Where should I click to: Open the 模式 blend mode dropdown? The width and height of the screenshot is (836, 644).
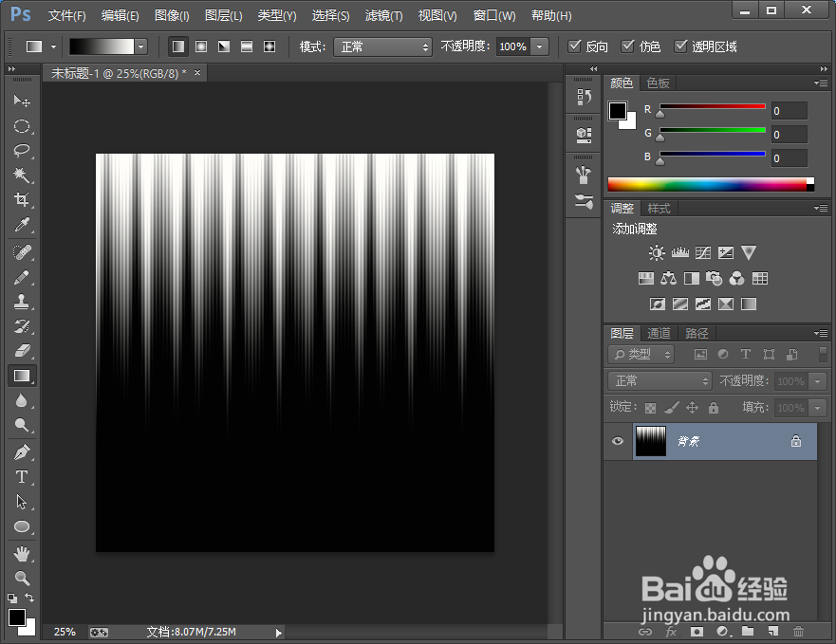pos(382,46)
